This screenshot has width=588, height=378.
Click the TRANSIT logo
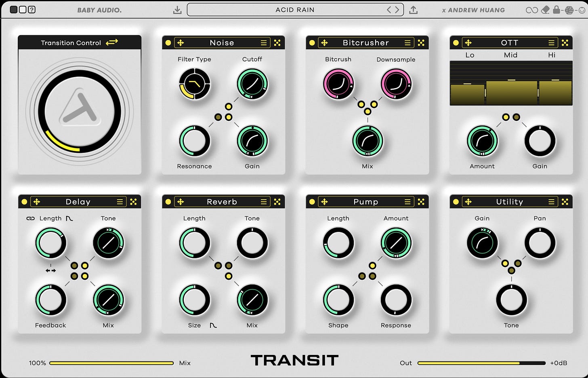295,360
